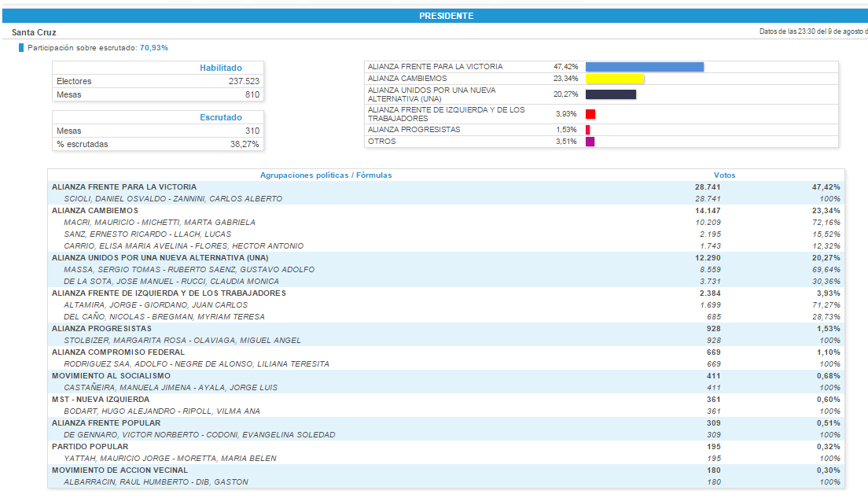Select the OTROS label in the bar chart
Screen dimensions: 868x498
(382, 142)
